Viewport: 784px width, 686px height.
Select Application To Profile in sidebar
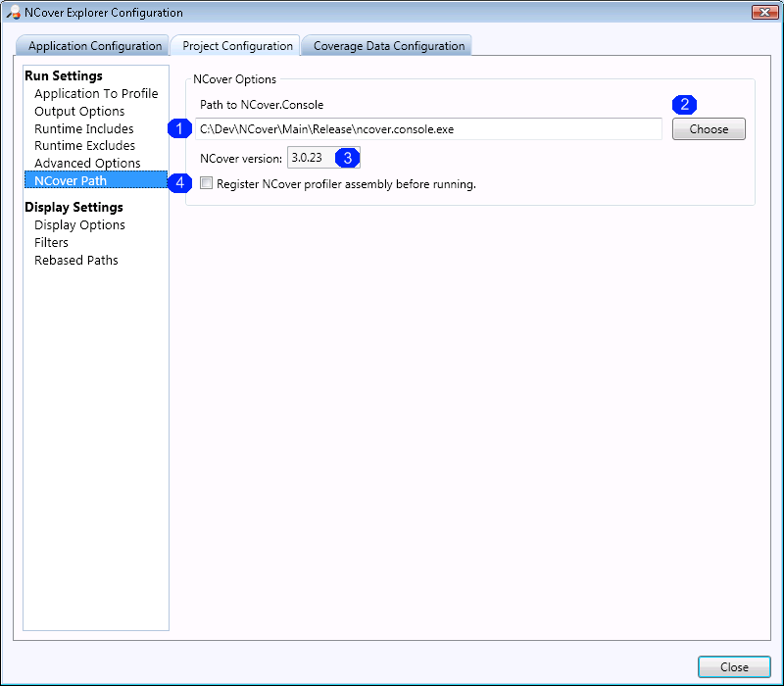[96, 94]
